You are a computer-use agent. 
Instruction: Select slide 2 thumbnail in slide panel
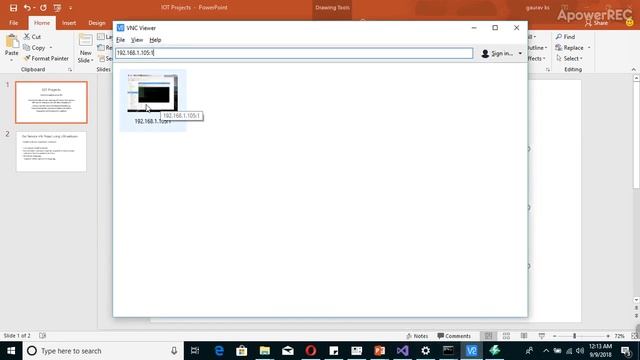point(51,151)
